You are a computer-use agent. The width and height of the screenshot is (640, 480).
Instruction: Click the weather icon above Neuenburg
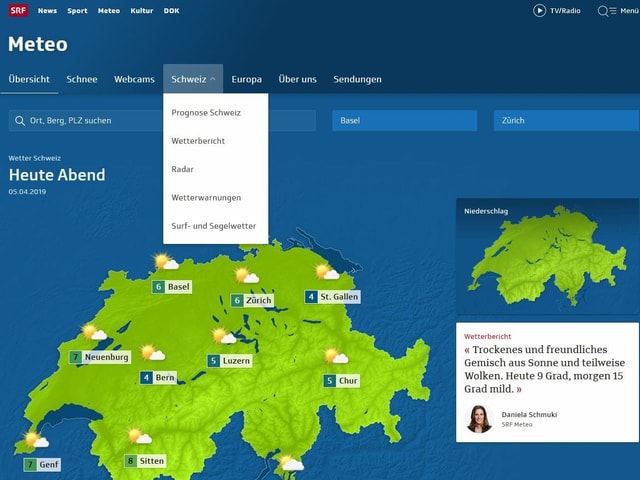click(x=94, y=332)
